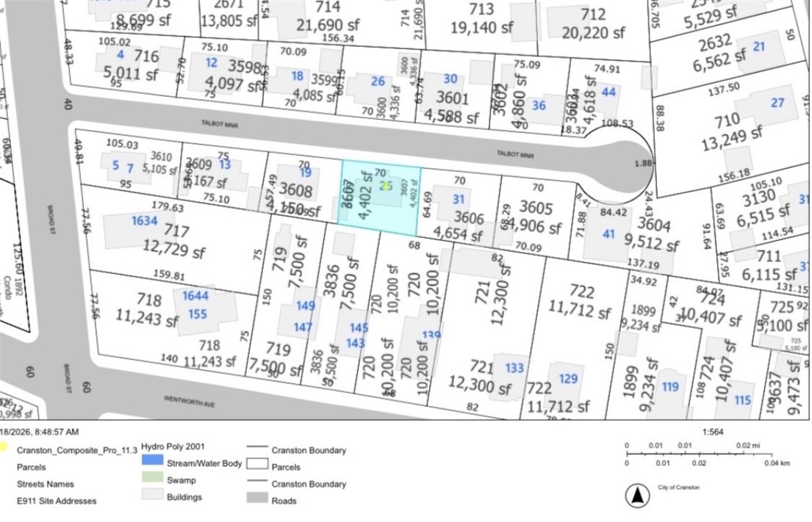Click the E911 Site Addresses legend entry
812x522 pixels.
(x=57, y=501)
